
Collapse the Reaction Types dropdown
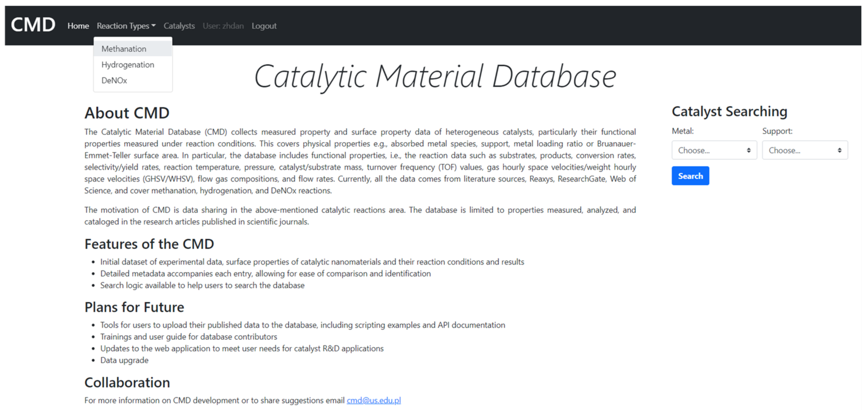point(126,26)
